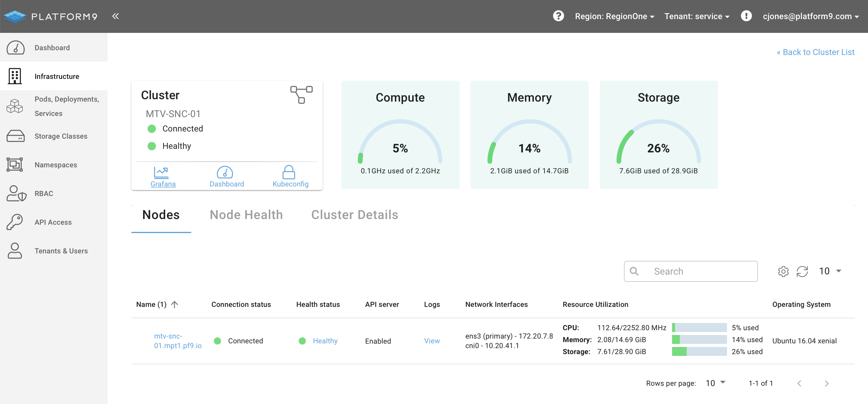Refresh the nodes table
The image size is (868, 404).
pyautogui.click(x=802, y=271)
